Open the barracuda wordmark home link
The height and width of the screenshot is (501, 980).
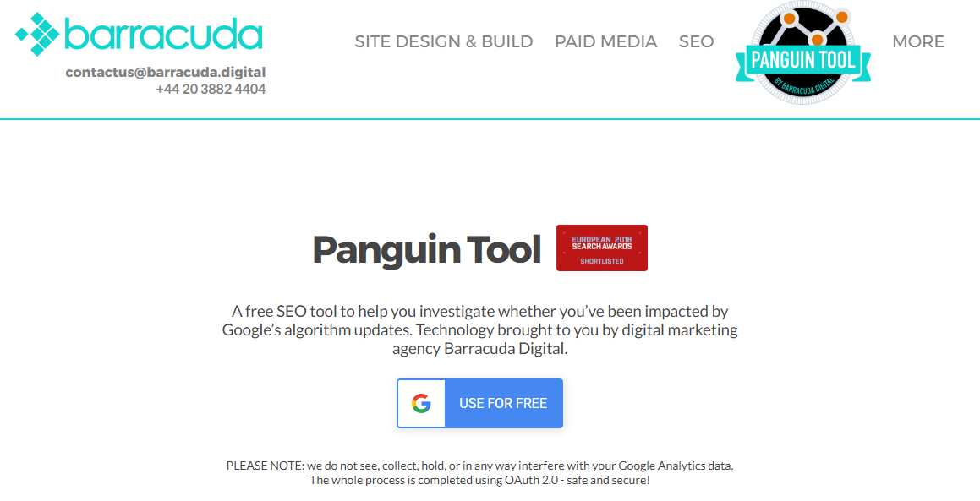164,35
